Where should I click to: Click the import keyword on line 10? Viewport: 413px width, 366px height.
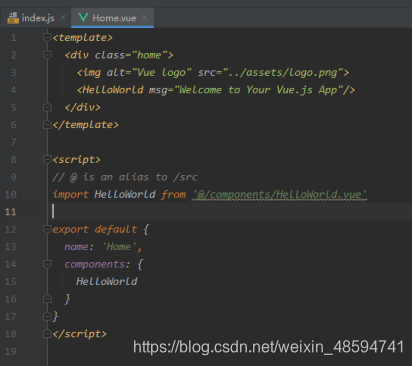pyautogui.click(x=71, y=194)
